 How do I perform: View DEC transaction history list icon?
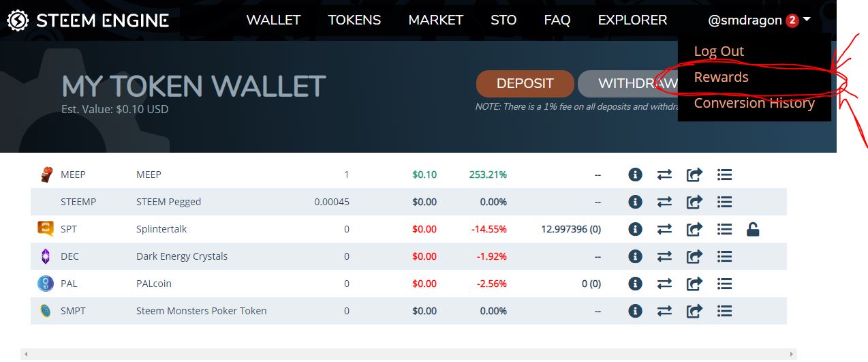click(x=724, y=256)
